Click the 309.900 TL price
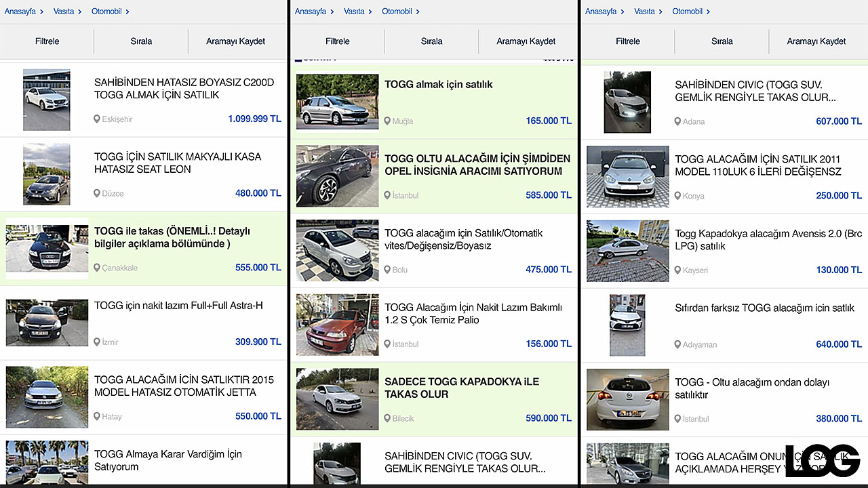Viewport: 868px width, 488px height. point(258,342)
